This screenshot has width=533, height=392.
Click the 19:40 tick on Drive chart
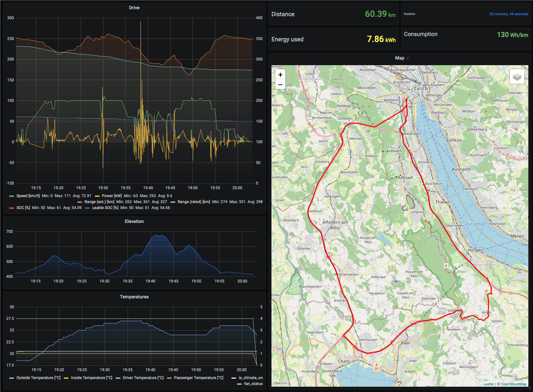point(148,188)
